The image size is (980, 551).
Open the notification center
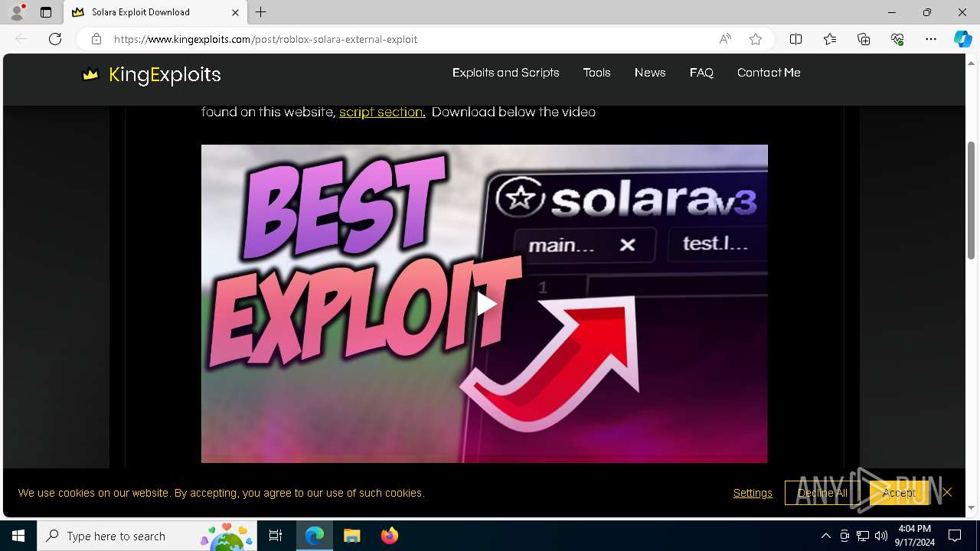coord(955,536)
